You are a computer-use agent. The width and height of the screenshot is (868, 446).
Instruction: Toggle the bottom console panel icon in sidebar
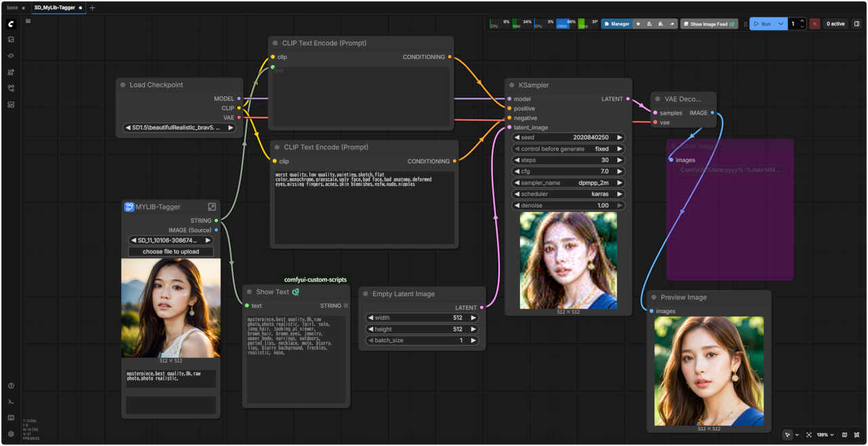pyautogui.click(x=11, y=402)
